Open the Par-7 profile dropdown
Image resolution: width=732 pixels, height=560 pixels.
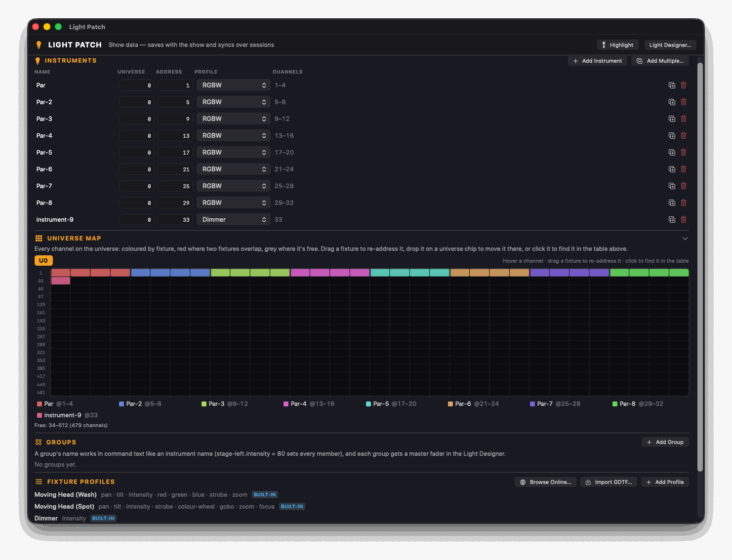point(234,186)
